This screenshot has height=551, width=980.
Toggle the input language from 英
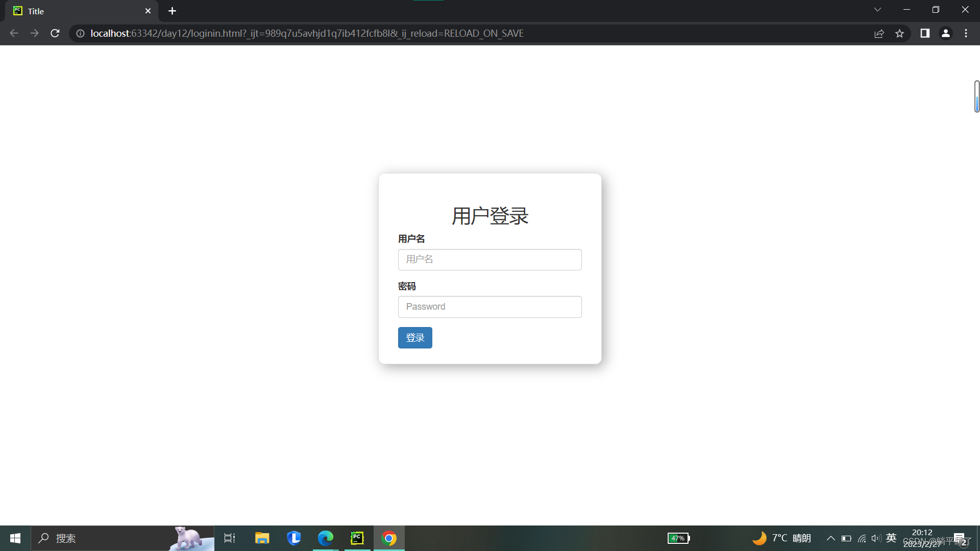tap(891, 538)
